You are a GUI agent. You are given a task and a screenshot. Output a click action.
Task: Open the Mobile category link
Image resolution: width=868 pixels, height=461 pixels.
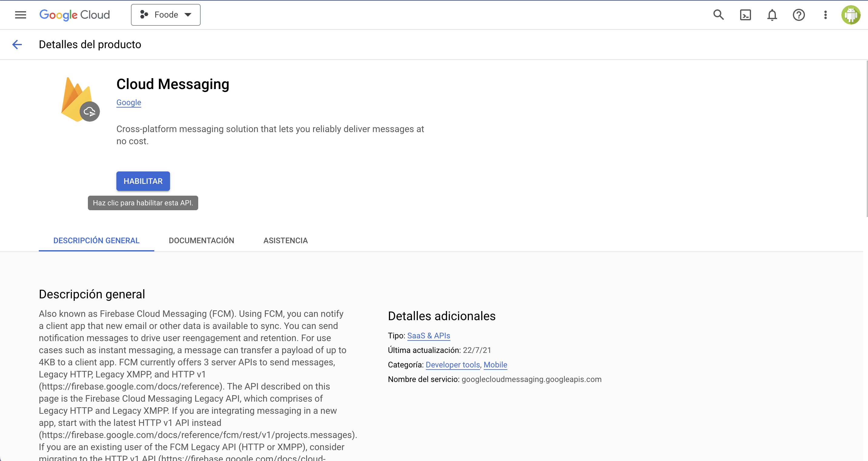click(x=495, y=365)
